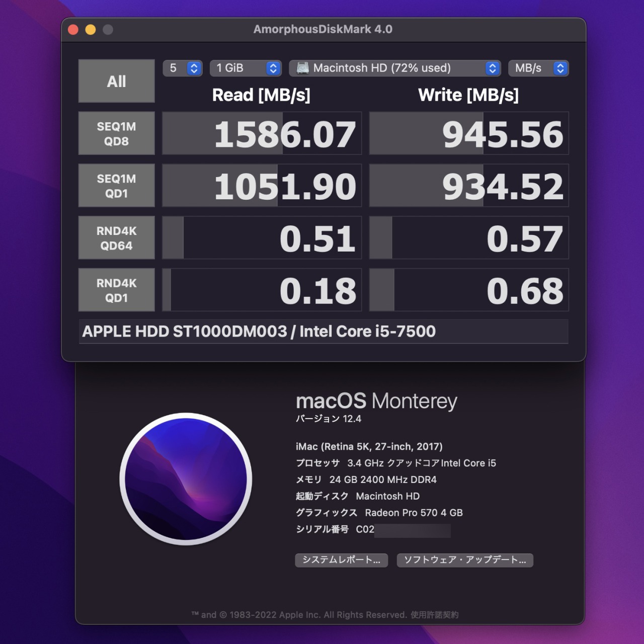Select the 0.68 write result
Viewport: 644px width, 644px height.
pyautogui.click(x=469, y=290)
